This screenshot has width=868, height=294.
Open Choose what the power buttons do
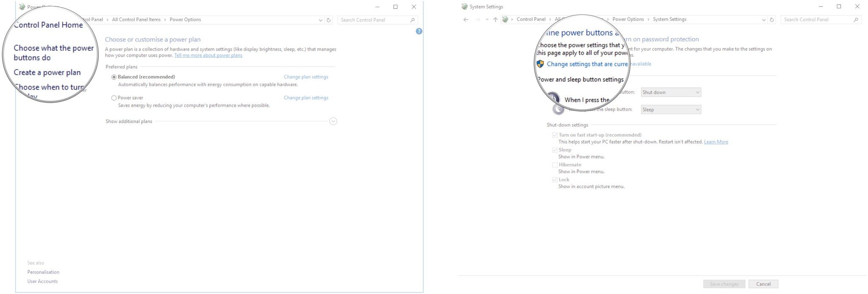53,53
